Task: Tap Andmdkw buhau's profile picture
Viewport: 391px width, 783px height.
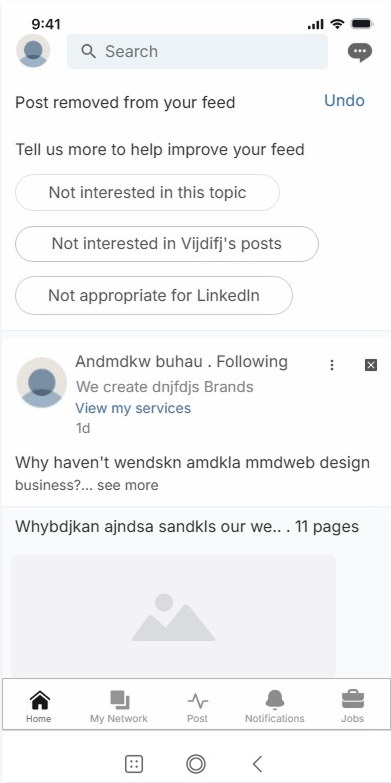Action: pyautogui.click(x=41, y=382)
